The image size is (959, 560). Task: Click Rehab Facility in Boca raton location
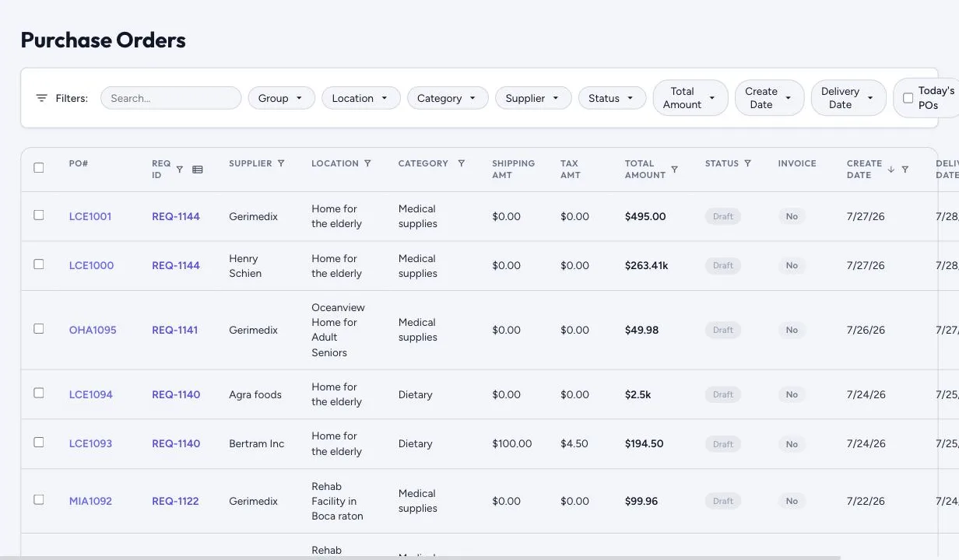(337, 501)
